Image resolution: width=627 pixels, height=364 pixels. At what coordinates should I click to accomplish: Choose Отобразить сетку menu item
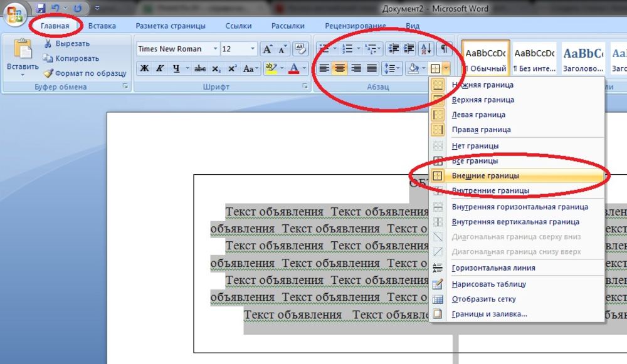pyautogui.click(x=517, y=299)
